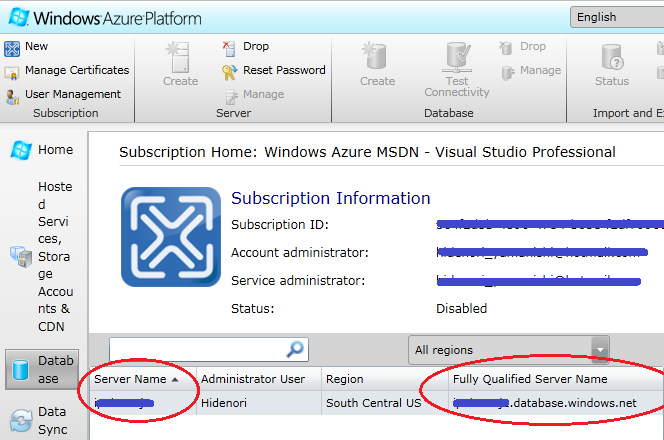
Task: Open the English language dropdown
Action: point(617,17)
